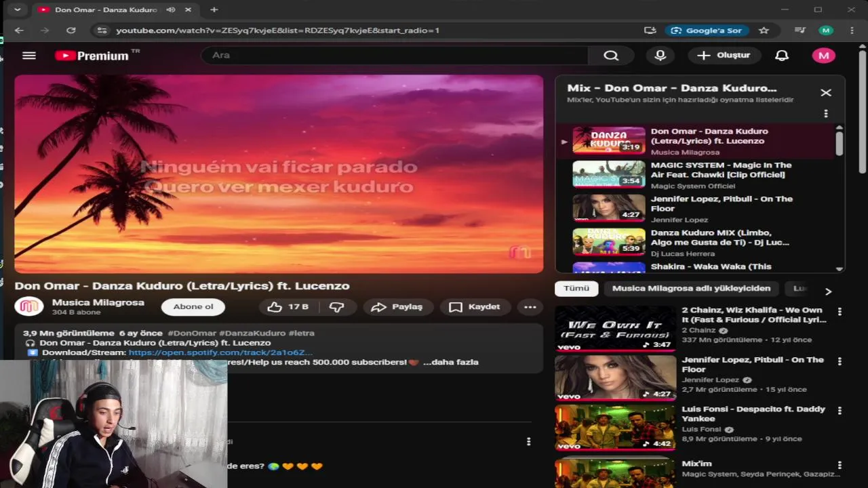This screenshot has height=488, width=868.
Task: Click the #DonOmar hashtag
Action: coord(192,333)
